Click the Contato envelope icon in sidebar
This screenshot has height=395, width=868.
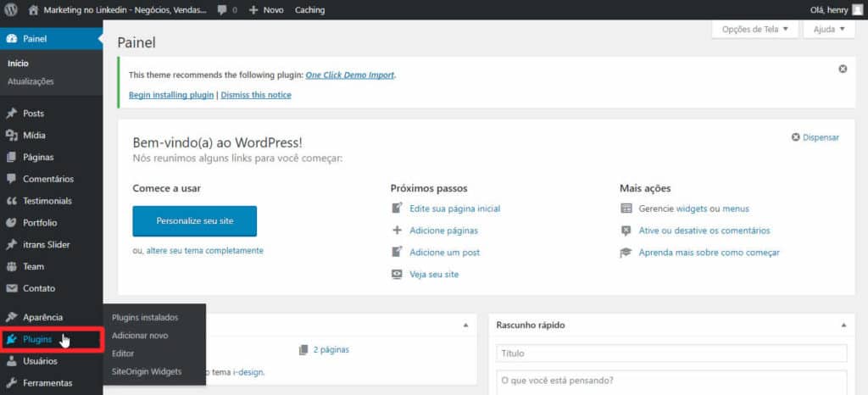click(x=12, y=288)
